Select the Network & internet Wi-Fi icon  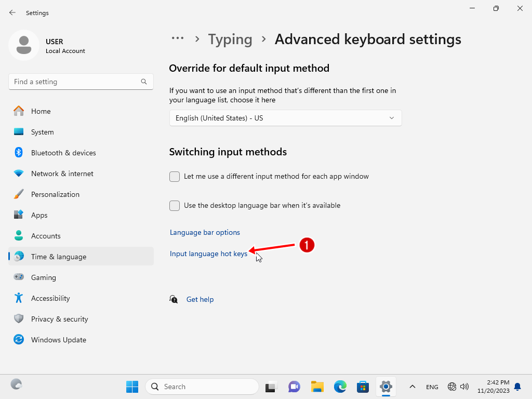click(x=19, y=174)
